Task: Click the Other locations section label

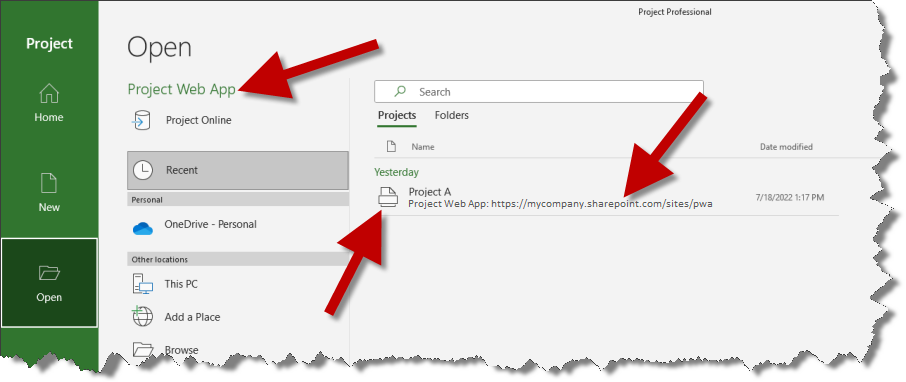Action: pos(159,259)
